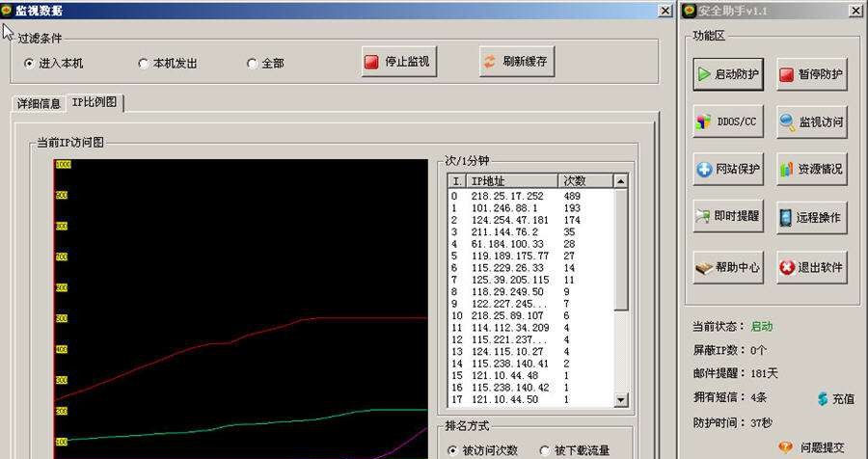Select row 124.115.10.27 in IP list
Screen dimensions: 868x459
(530, 352)
